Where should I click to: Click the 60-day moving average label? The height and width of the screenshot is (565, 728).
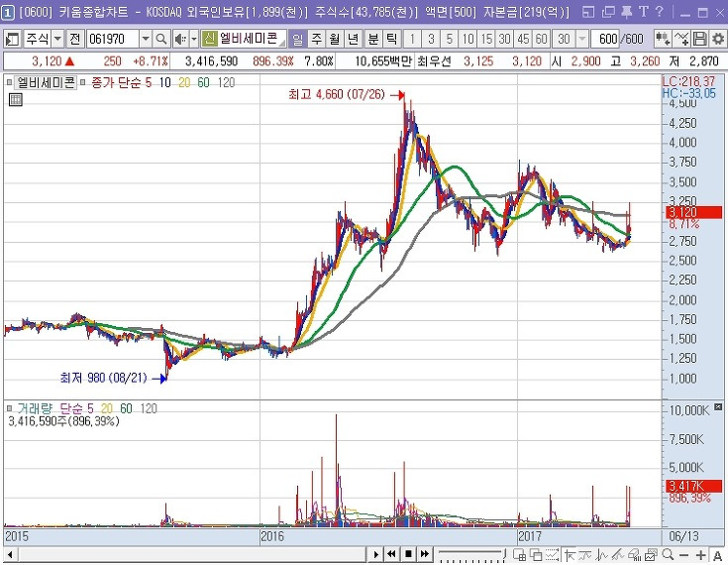tap(203, 82)
